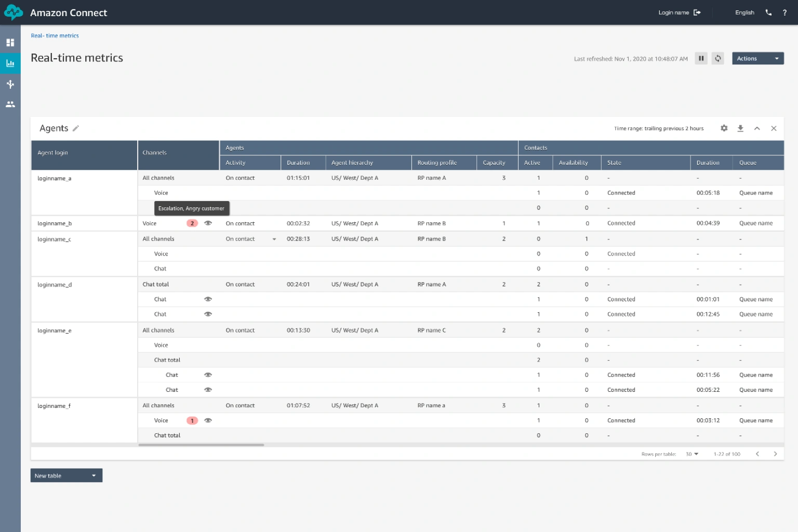Screen dimensions: 798x532
Task: Collapse the Agents table chevron
Action: (757, 128)
